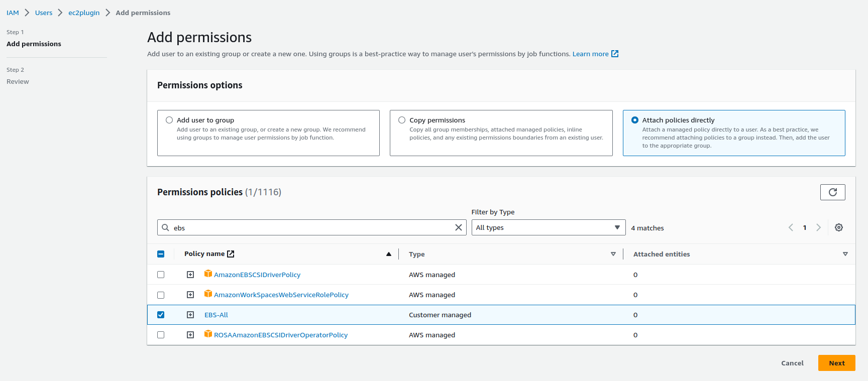Go to next page of policies
The width and height of the screenshot is (868, 381).
pos(818,227)
